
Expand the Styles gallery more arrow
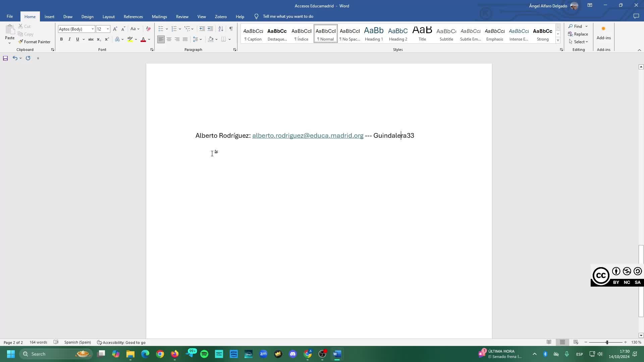(558, 41)
